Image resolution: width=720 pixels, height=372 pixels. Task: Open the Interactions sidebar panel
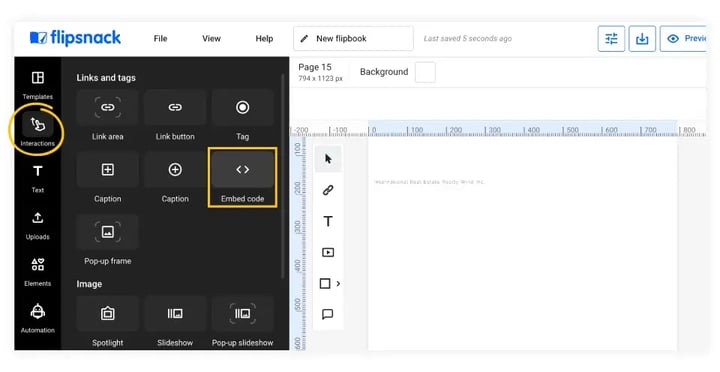[38, 131]
